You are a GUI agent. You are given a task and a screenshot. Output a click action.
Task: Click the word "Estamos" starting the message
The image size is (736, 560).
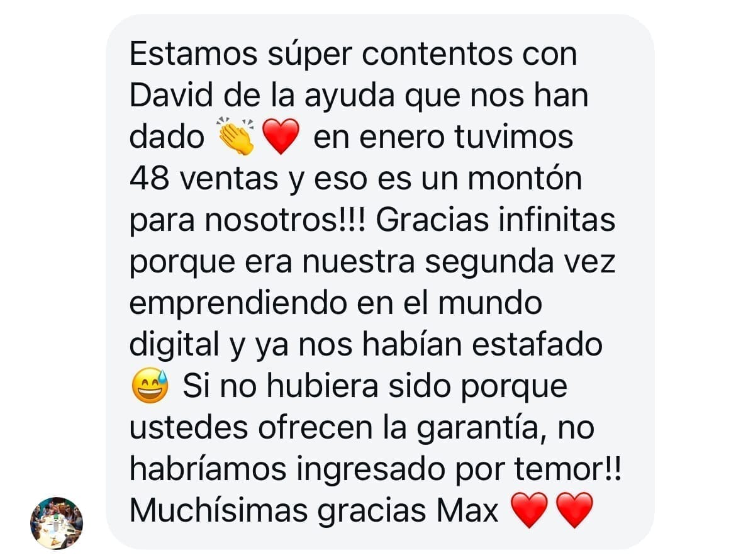tap(193, 54)
